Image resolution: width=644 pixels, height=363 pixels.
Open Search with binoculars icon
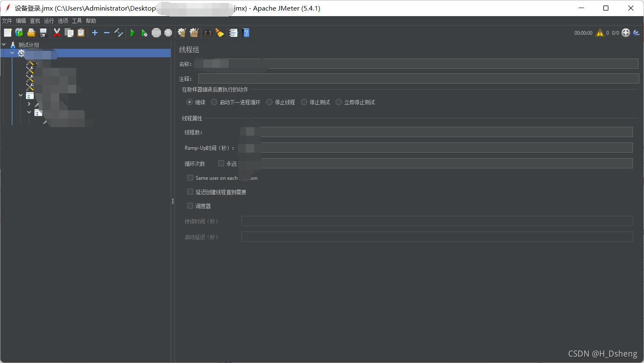click(x=208, y=33)
